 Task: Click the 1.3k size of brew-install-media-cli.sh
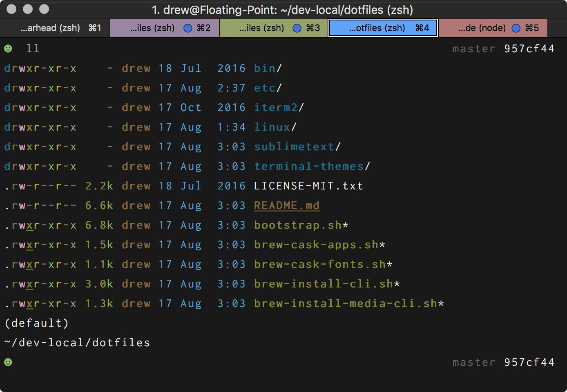[99, 303]
